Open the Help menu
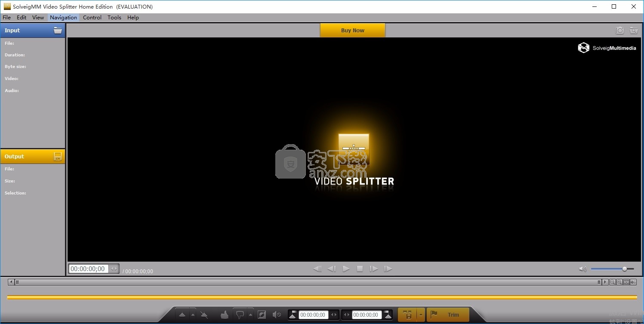The height and width of the screenshot is (324, 644). pos(133,18)
